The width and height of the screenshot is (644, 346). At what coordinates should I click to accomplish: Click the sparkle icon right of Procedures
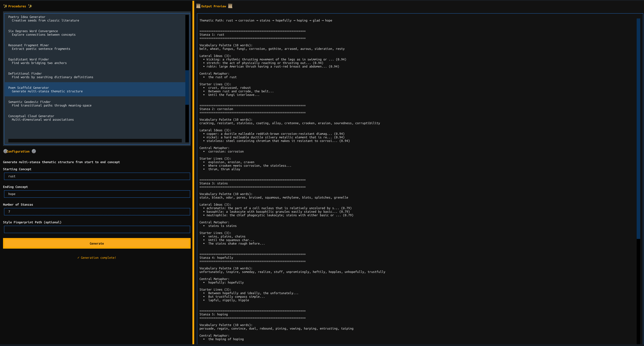tap(30, 6)
